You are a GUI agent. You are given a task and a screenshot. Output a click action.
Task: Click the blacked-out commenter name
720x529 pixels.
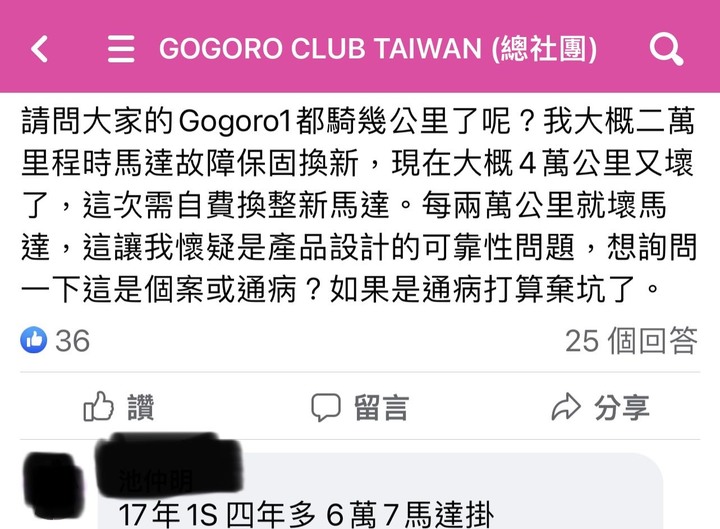pos(169,465)
